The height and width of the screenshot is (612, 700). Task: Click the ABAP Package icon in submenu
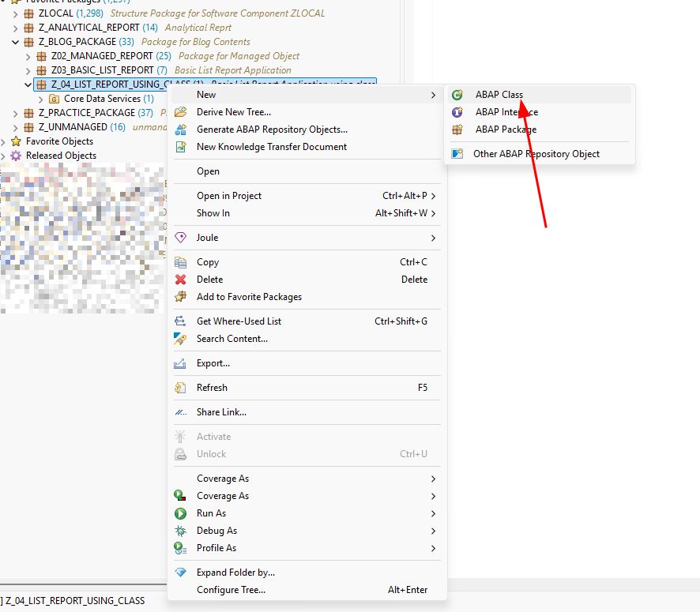tap(457, 130)
